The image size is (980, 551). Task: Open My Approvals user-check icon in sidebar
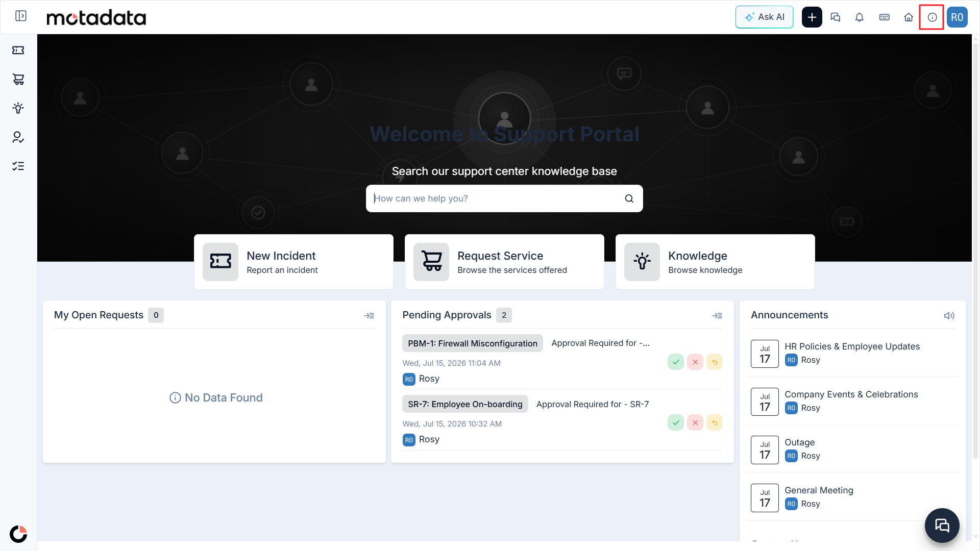pyautogui.click(x=18, y=137)
